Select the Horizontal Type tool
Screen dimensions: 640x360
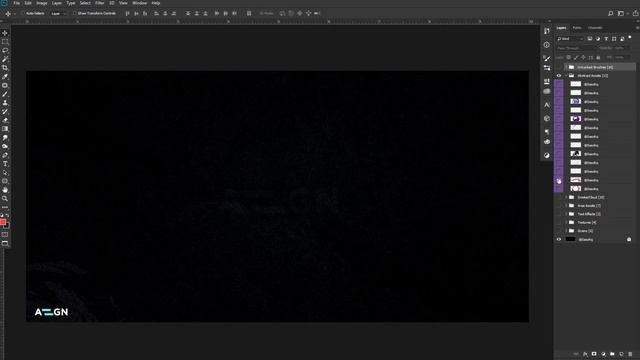5,164
